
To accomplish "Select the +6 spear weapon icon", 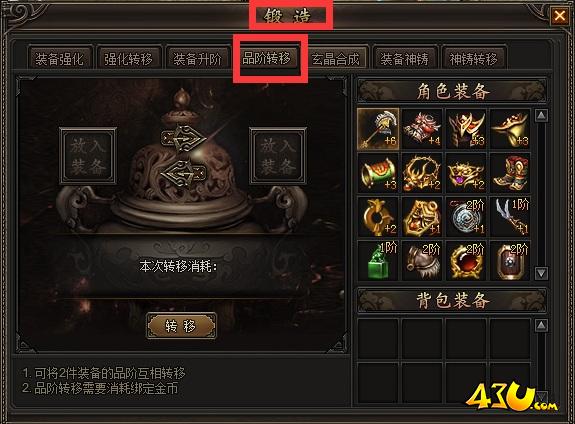I will (378, 129).
